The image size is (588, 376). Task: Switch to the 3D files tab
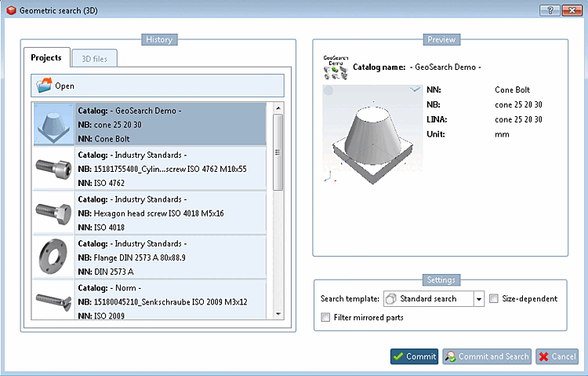click(95, 59)
